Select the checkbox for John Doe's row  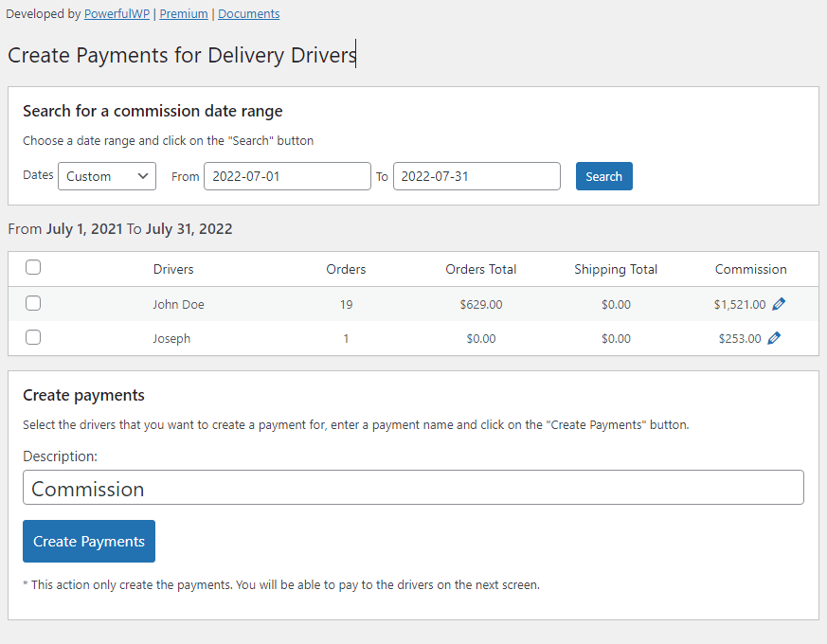coord(33,303)
